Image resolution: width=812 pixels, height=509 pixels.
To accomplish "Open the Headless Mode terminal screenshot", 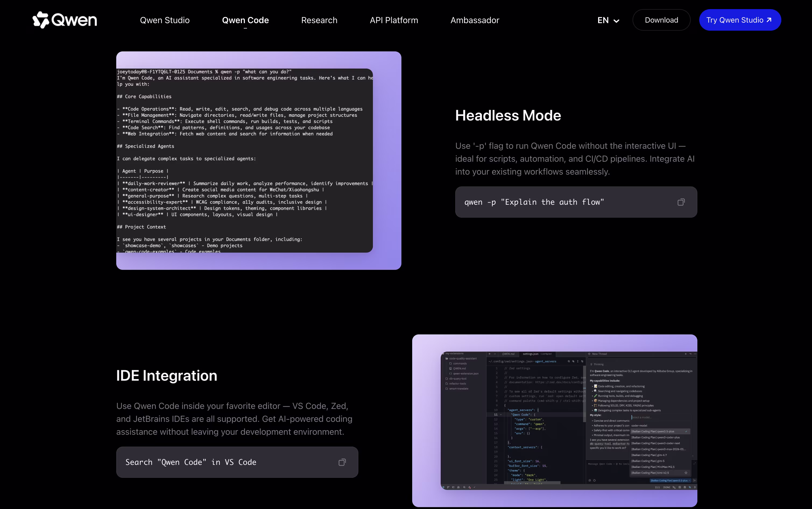I will pyautogui.click(x=259, y=161).
